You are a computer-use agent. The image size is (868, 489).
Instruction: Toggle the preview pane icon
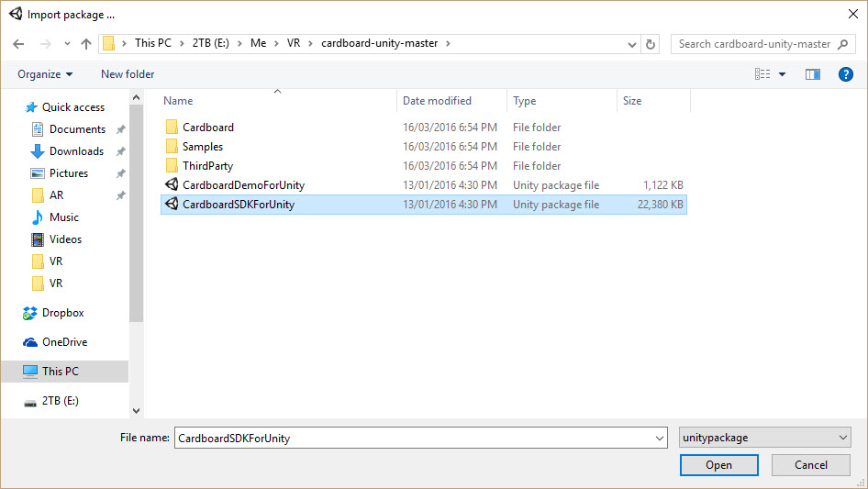click(x=812, y=74)
